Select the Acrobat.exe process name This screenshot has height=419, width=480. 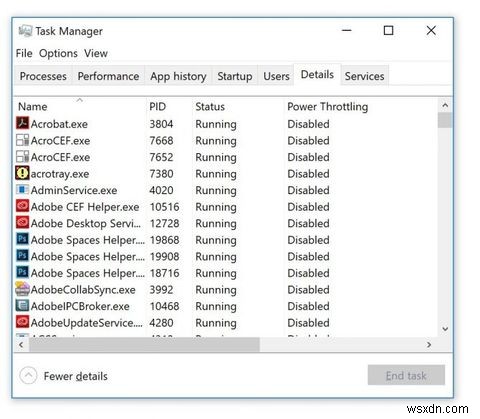59,124
